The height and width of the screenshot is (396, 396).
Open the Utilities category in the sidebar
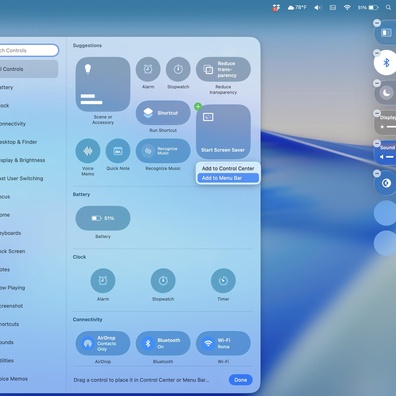click(x=28, y=361)
